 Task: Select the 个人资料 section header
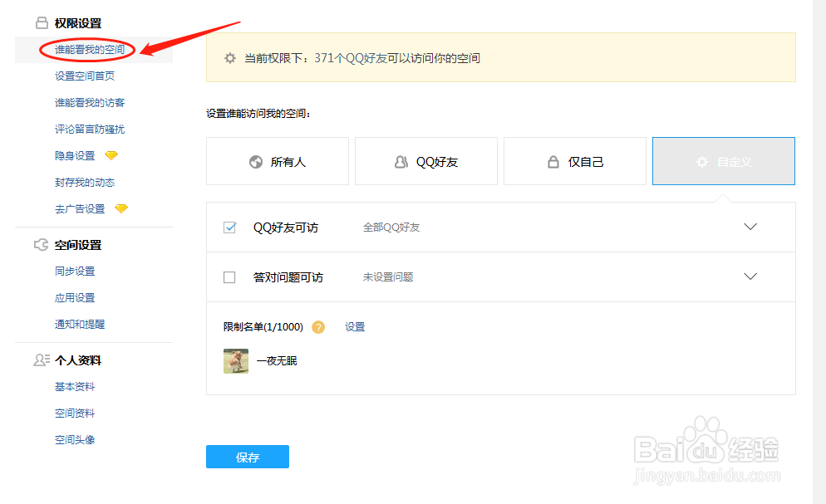(78, 360)
